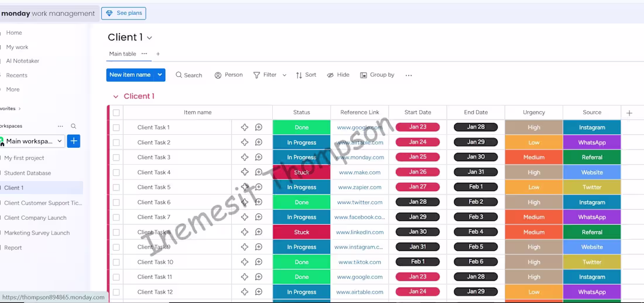Collapse the Clicent 1 group

pyautogui.click(x=116, y=97)
